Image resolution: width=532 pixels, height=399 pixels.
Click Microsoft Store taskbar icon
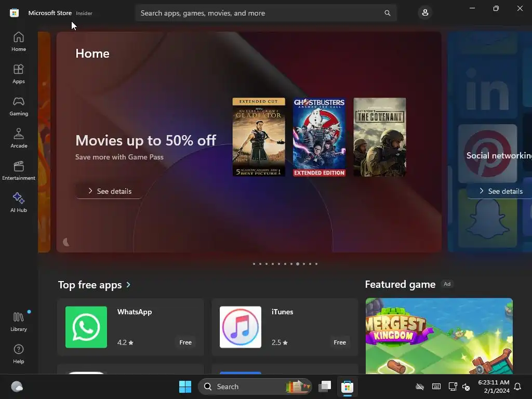point(347,387)
